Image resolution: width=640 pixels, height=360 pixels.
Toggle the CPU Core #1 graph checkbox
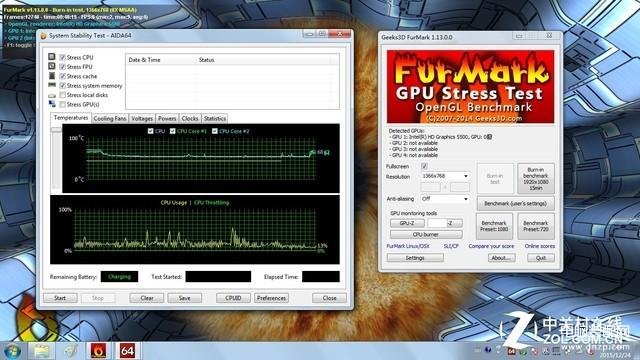(x=173, y=131)
